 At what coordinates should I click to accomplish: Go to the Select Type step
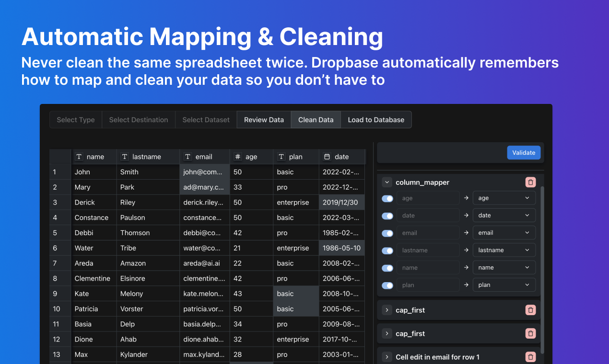pos(76,120)
